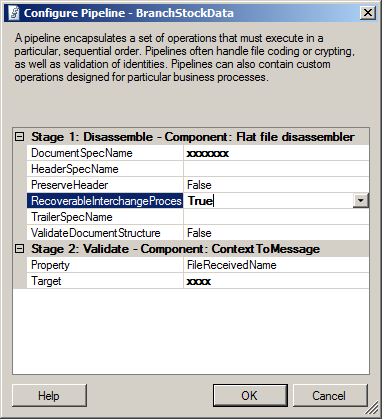Click the empty HeaderSpecName value field
This screenshot has width=382, height=419.
276,169
